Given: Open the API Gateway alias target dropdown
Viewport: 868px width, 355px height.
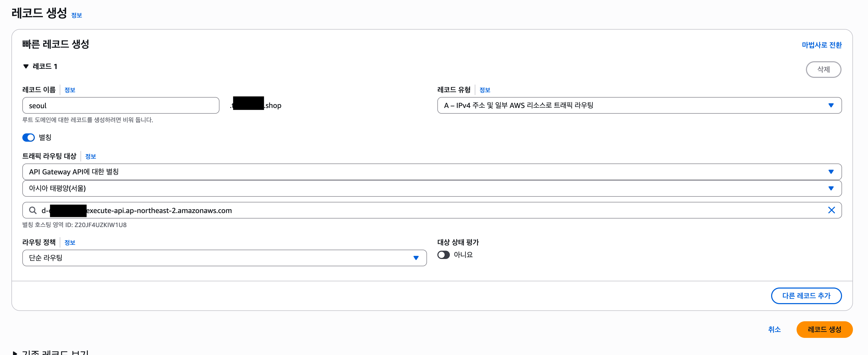Looking at the screenshot, I should coord(432,172).
